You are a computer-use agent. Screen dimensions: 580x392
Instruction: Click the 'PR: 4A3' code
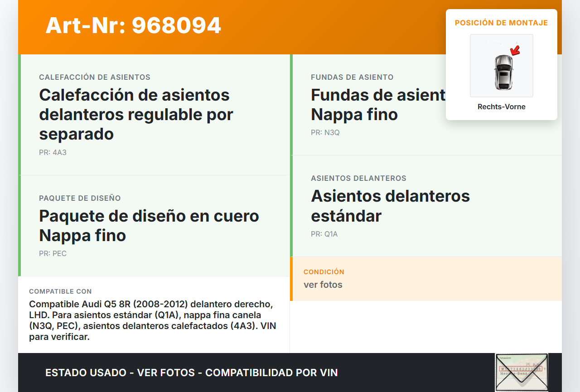pyautogui.click(x=53, y=153)
